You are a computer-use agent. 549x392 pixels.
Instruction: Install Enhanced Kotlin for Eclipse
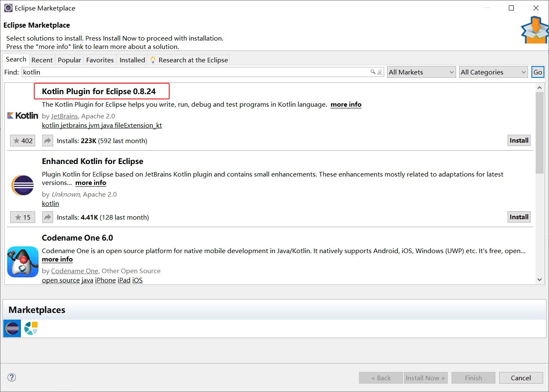(519, 217)
